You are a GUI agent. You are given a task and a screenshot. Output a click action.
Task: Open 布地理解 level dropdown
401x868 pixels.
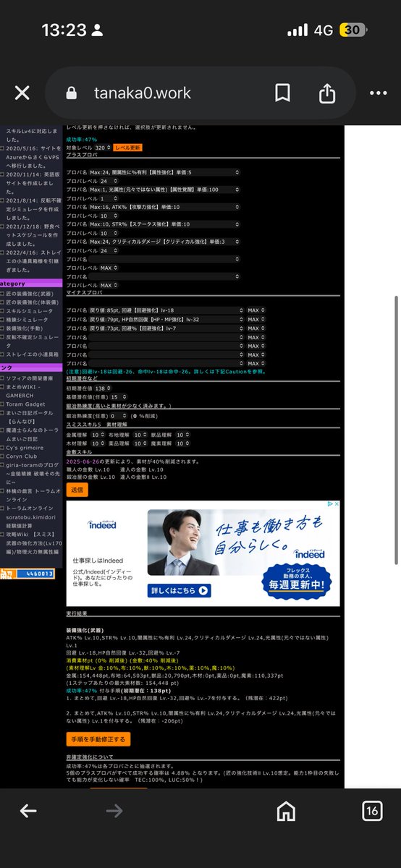[141, 435]
